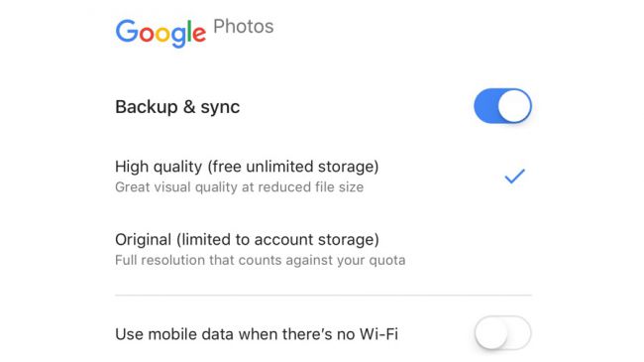Click the white knob of the mobile data switch
Viewport: 644px width, 362px height.
click(491, 333)
